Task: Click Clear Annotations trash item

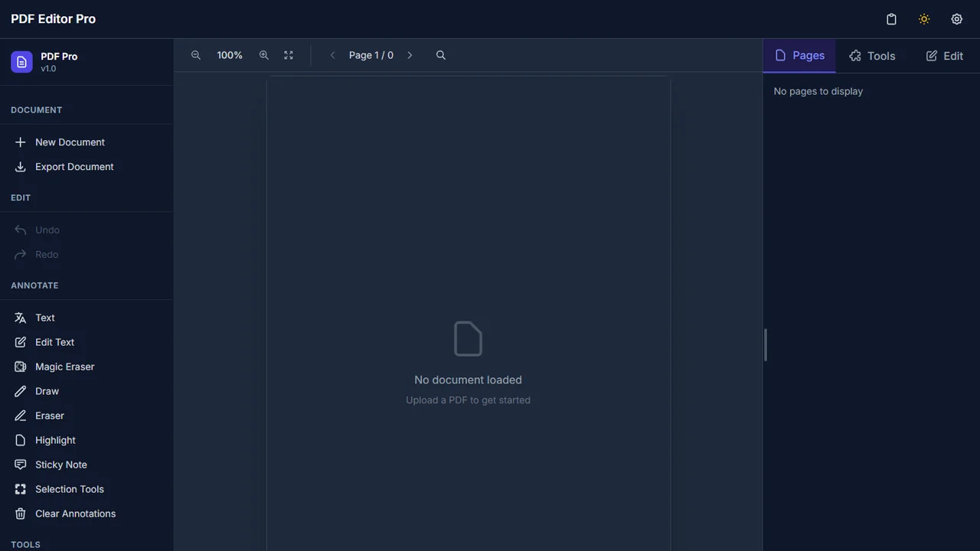Action: [87, 514]
